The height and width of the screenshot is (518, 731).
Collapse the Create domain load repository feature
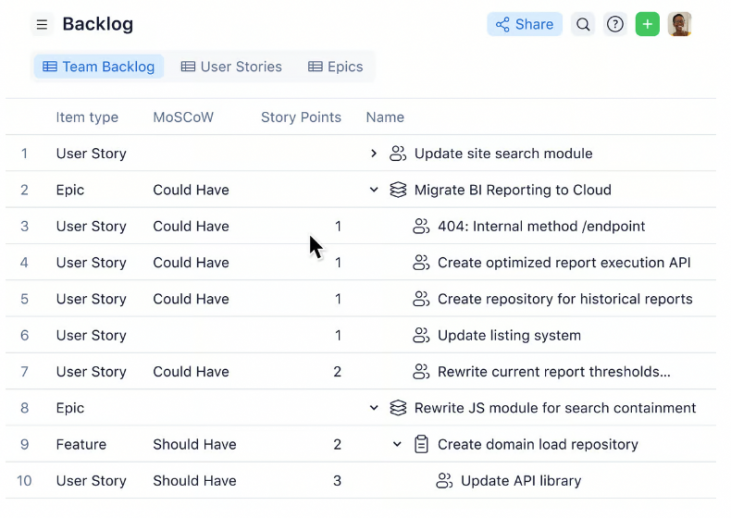397,444
